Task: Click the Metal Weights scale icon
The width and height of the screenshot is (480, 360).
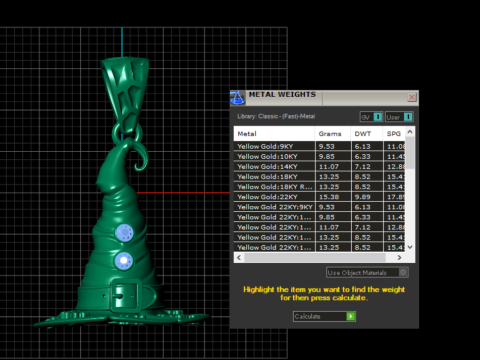Action: coord(237,98)
